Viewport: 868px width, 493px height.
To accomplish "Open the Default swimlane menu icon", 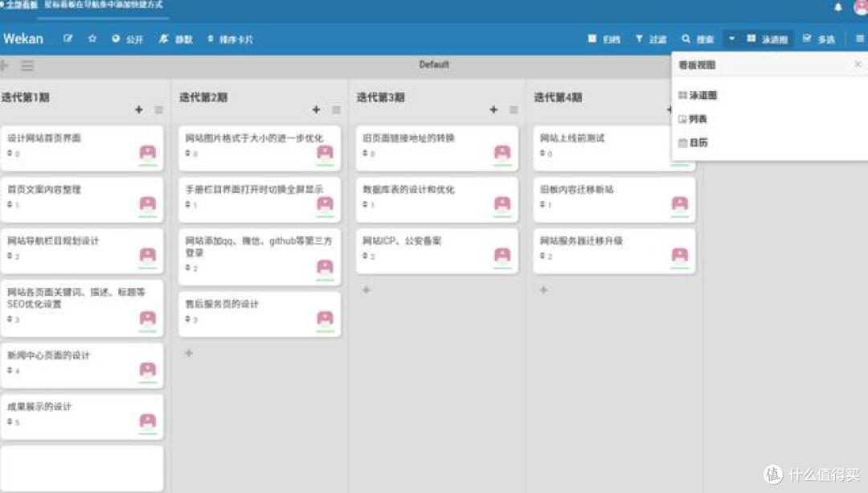I will tap(27, 67).
